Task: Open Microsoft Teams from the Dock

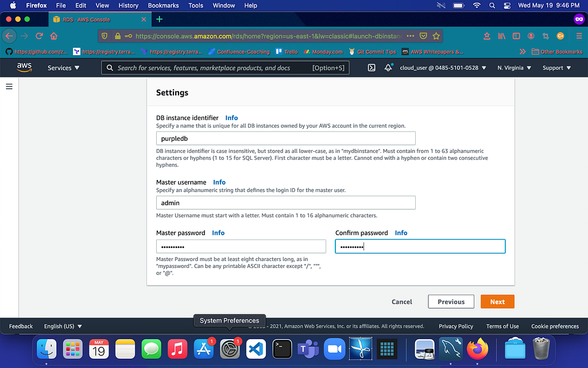Action: coord(308,349)
